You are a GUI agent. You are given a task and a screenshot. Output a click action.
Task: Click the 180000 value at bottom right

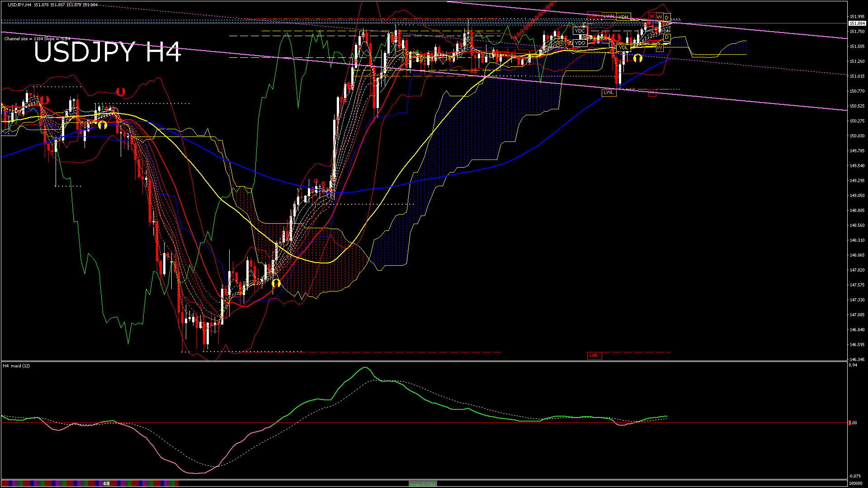coord(856,483)
